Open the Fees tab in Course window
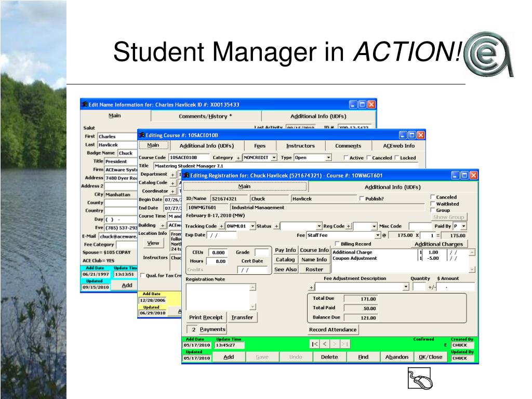This screenshot has height=399, width=532. [260, 146]
